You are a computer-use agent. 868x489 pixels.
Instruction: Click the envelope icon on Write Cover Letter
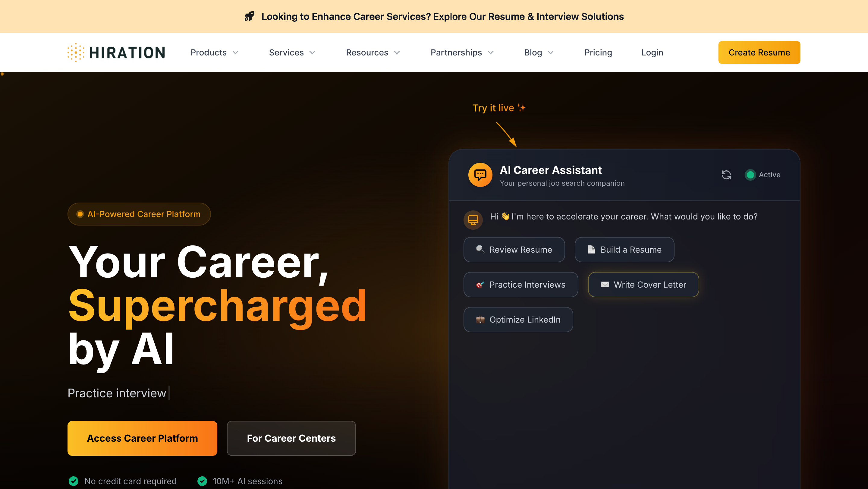pyautogui.click(x=605, y=284)
